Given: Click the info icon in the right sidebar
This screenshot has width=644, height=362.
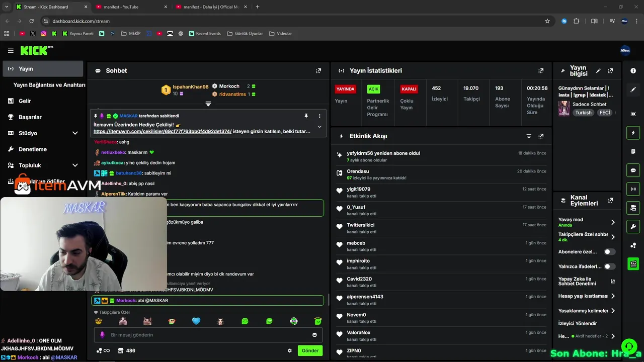Looking at the screenshot, I should pos(633,71).
